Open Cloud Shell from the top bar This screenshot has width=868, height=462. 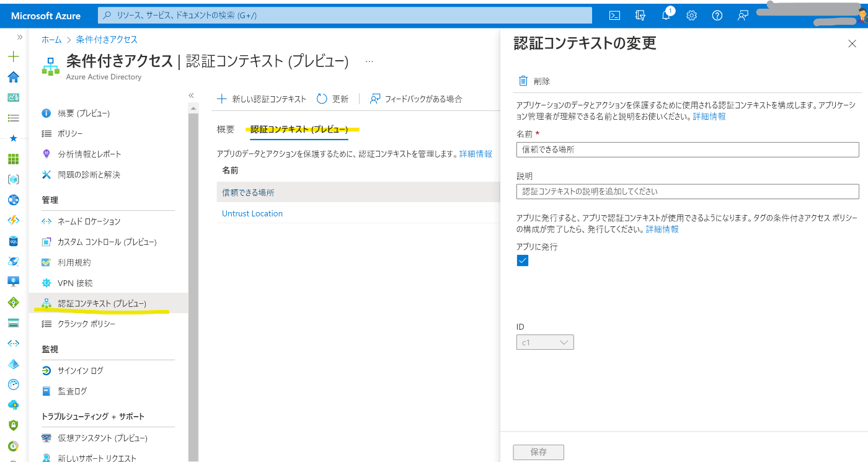614,16
